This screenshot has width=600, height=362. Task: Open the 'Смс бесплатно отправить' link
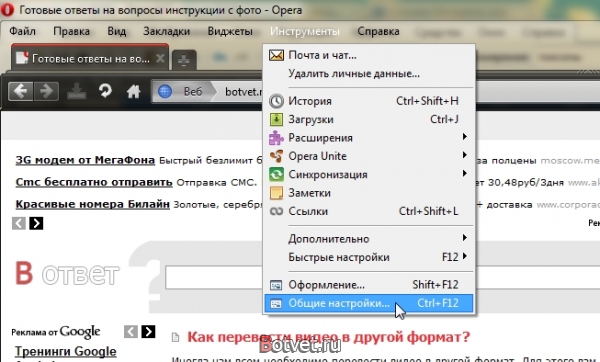click(94, 182)
